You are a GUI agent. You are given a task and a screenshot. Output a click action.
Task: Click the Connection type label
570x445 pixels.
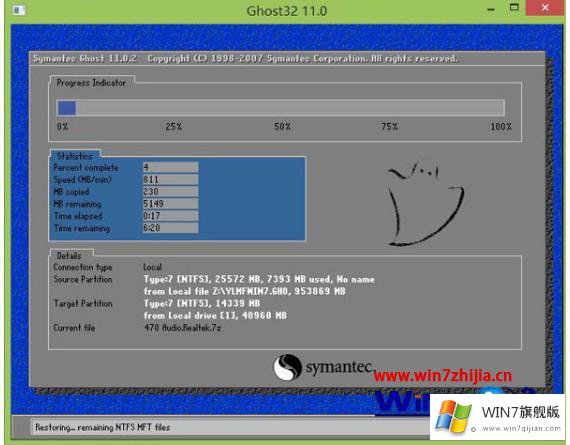(x=83, y=267)
